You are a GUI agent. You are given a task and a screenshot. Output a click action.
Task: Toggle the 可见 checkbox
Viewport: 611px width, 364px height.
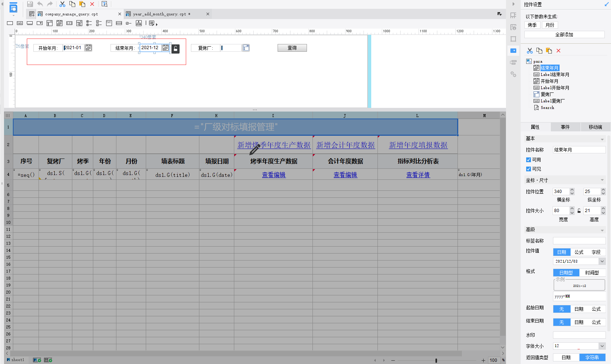click(x=528, y=169)
